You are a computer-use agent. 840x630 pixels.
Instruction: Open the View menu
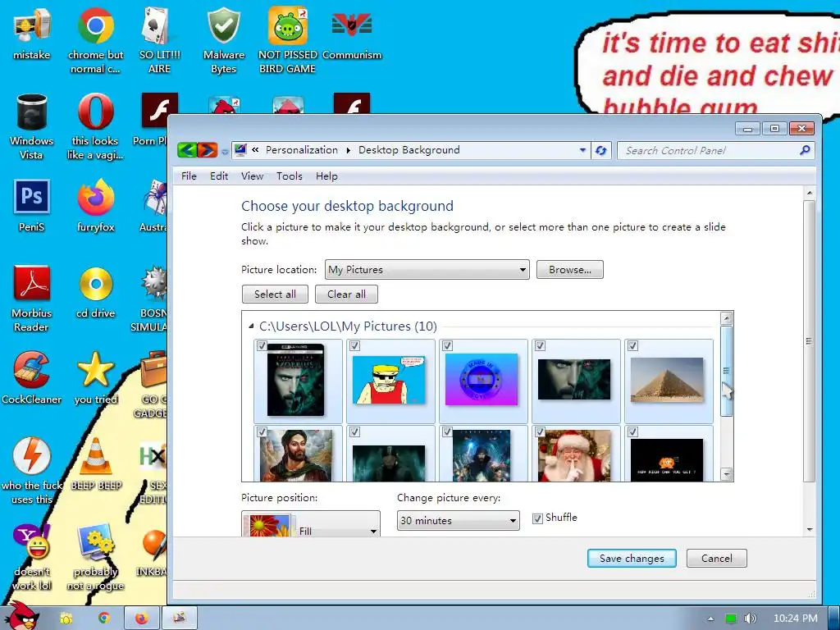(x=252, y=176)
